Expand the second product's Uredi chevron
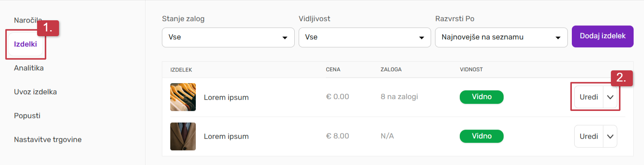Viewport: 644px width, 165px height. point(610,136)
